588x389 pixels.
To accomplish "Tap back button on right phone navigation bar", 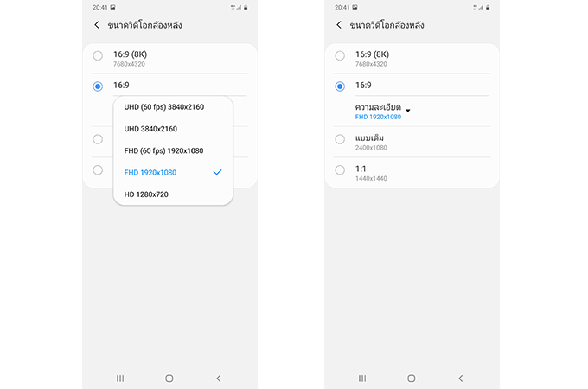I will (461, 379).
